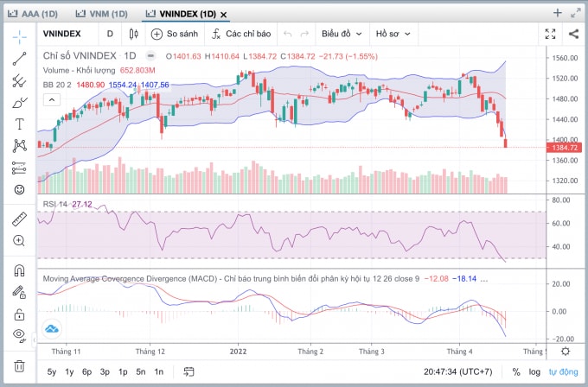Click the share chart icon
This screenshot has width=588, height=387.
(x=573, y=34)
